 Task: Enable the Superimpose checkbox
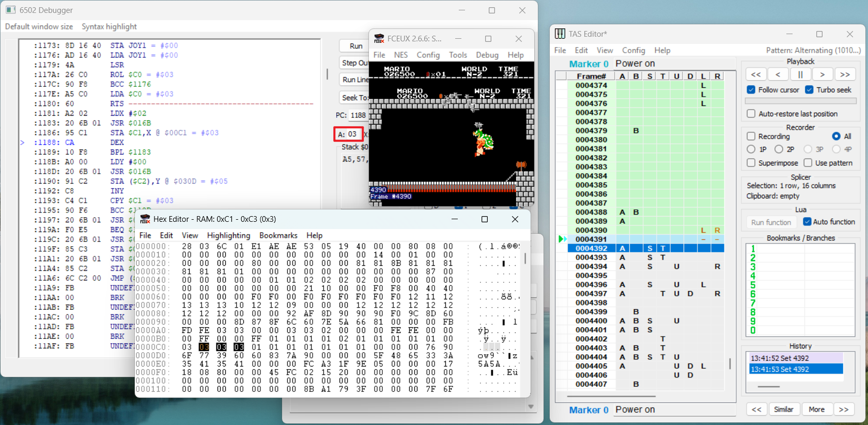(x=751, y=163)
